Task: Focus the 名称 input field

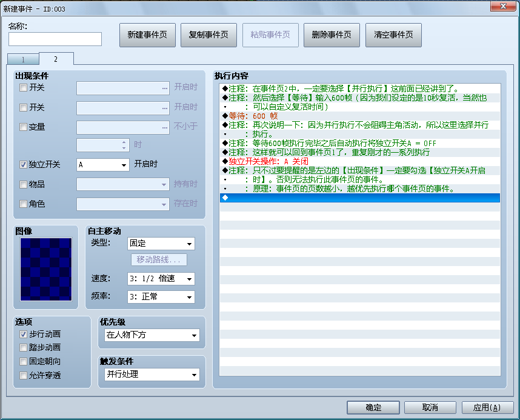Action: (x=55, y=39)
